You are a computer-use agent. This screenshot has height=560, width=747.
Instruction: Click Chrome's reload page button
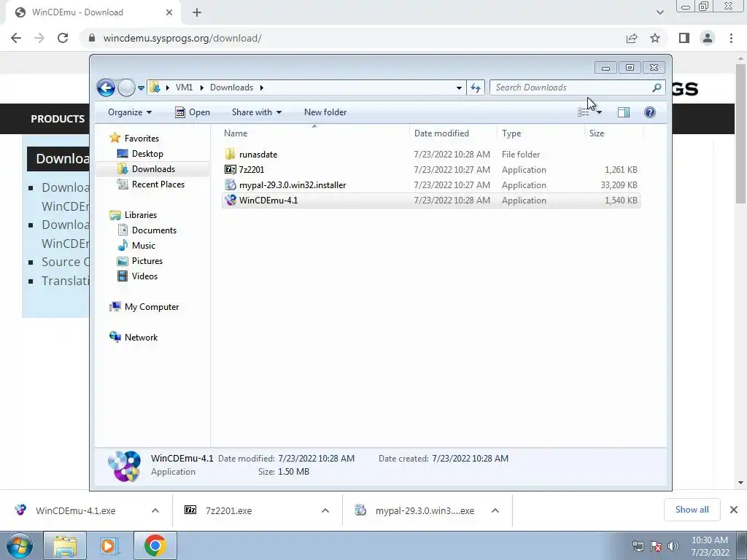(x=63, y=38)
